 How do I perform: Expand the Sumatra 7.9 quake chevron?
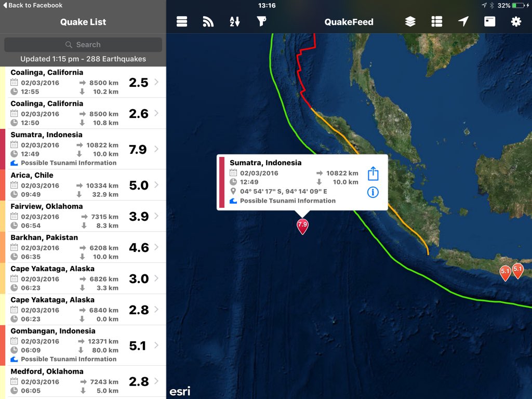156,149
